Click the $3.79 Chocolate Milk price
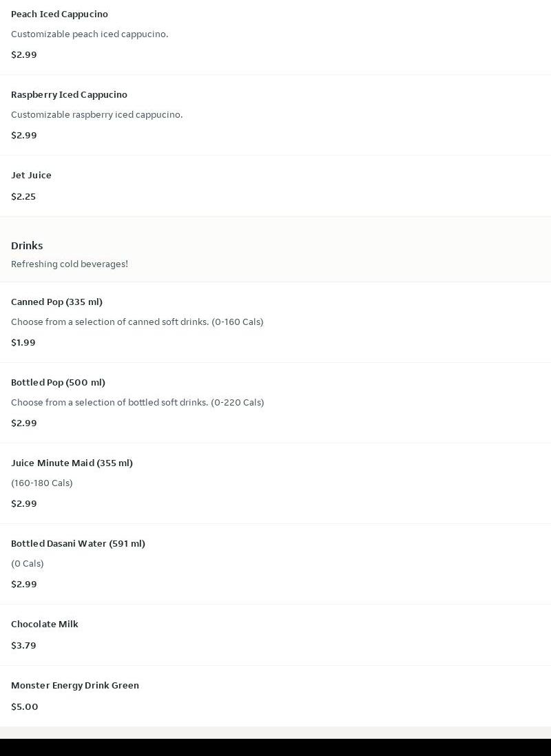This screenshot has height=756, width=551. pos(23,645)
